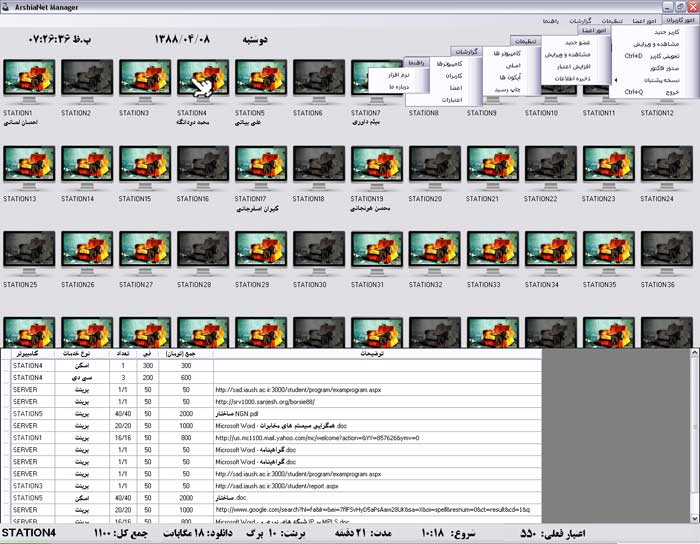This screenshot has height=544, width=700.
Task: Open the امور کاربران menu in menu bar
Action: click(674, 20)
